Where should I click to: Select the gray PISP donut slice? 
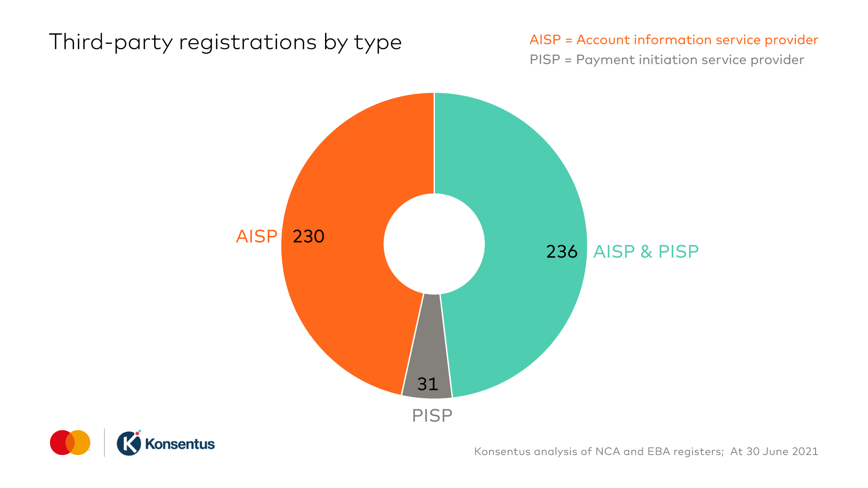point(427,357)
